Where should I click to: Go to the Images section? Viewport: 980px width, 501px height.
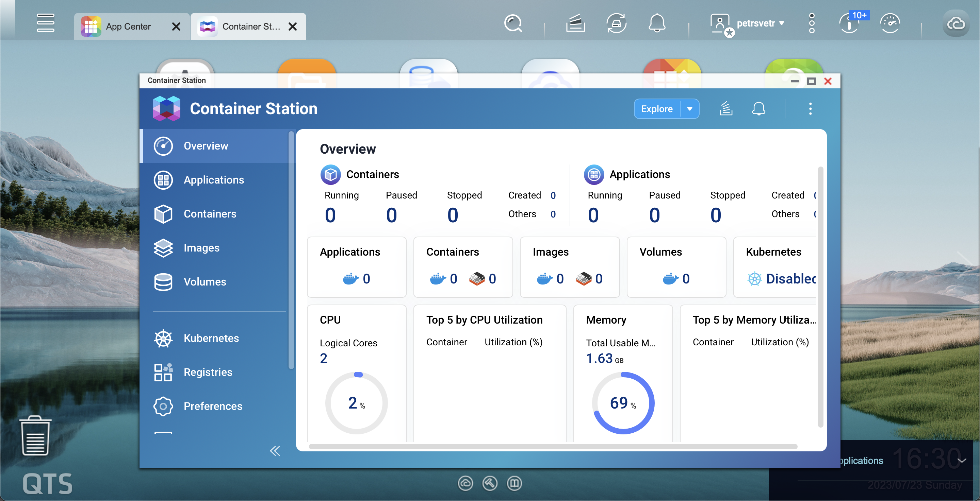tap(201, 247)
